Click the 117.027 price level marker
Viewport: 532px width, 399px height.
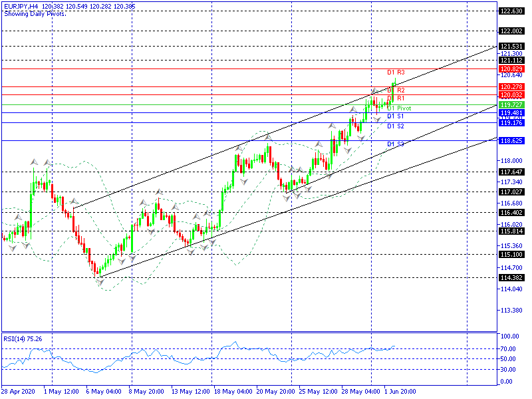[x=511, y=192]
